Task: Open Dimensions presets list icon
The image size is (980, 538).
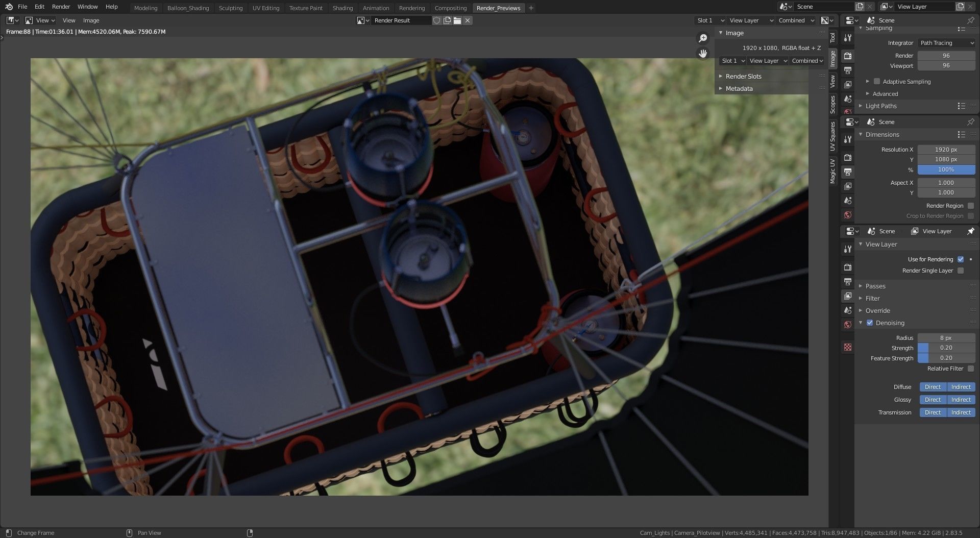Action: tap(961, 134)
